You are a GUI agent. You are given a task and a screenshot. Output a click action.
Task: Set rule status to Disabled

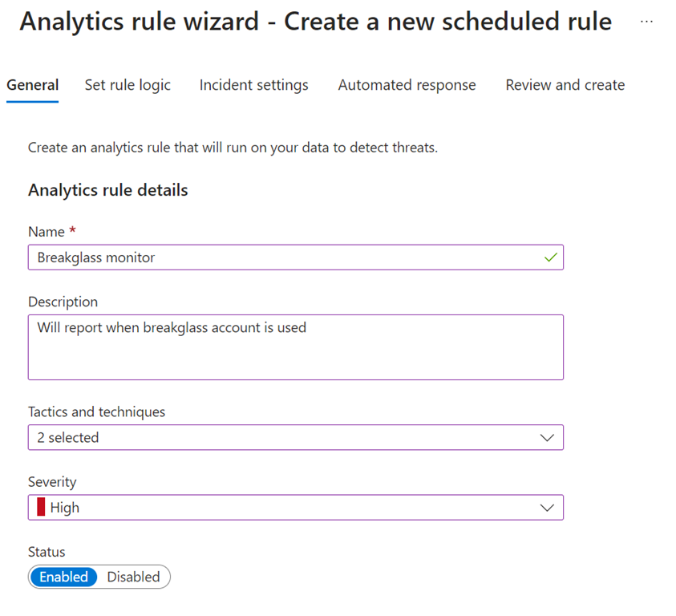pyautogui.click(x=133, y=577)
